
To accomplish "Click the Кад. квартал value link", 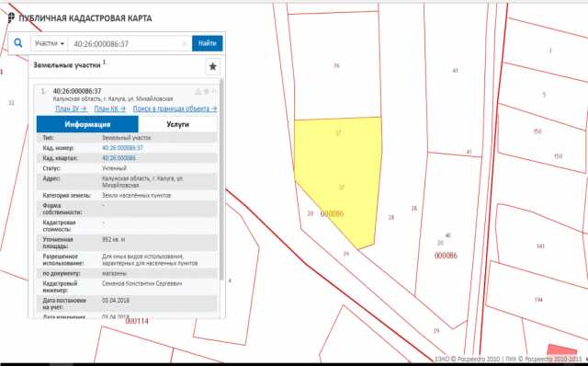I will tap(119, 158).
